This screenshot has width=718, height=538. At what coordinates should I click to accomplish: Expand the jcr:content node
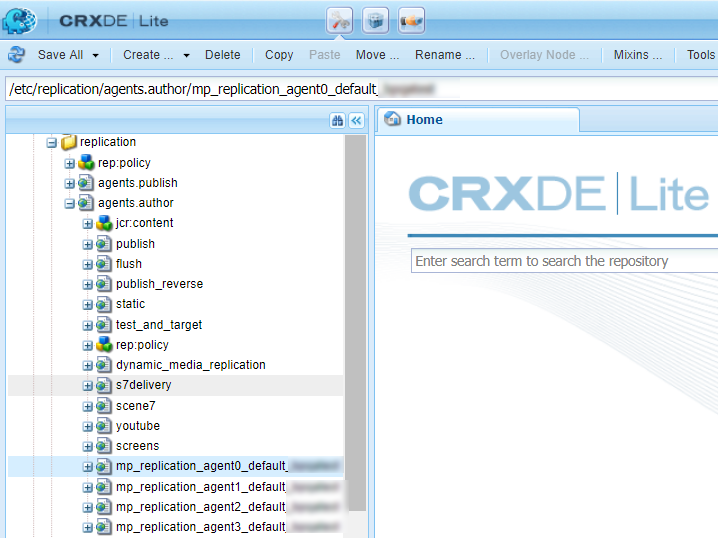[87, 224]
